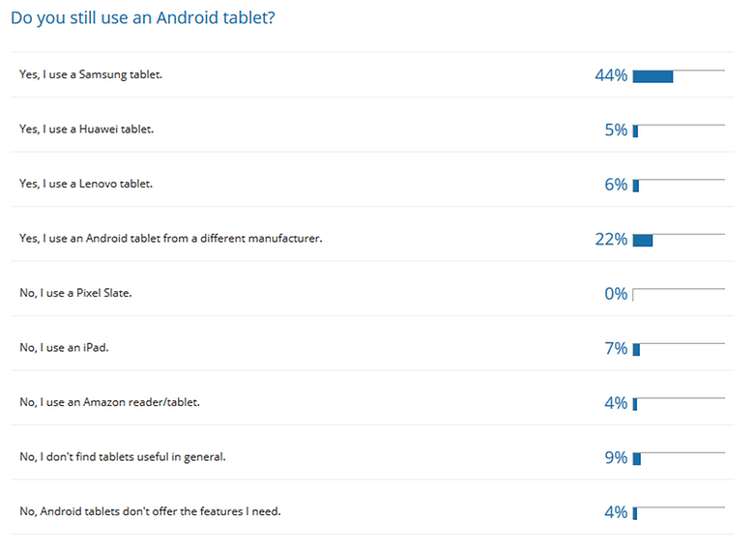Select the Huawei tablet answer text
The height and width of the screenshot is (549, 756).
click(x=87, y=130)
